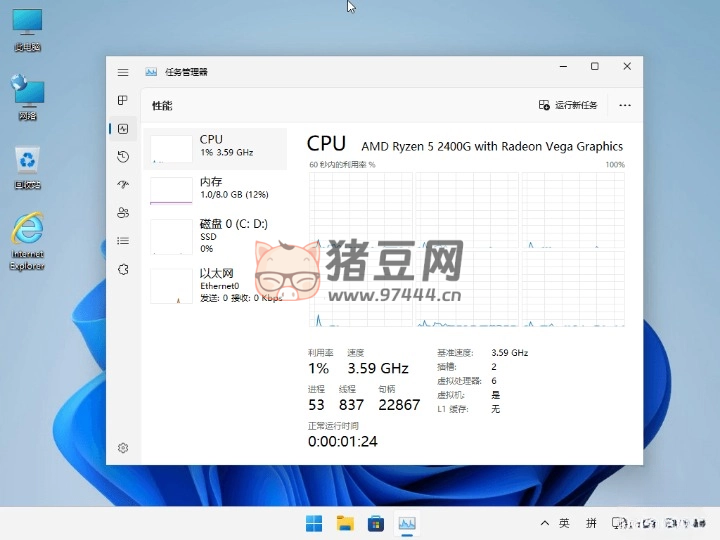The height and width of the screenshot is (540, 720).
Task: Expand the system tray hidden icons chevron
Action: (x=544, y=523)
